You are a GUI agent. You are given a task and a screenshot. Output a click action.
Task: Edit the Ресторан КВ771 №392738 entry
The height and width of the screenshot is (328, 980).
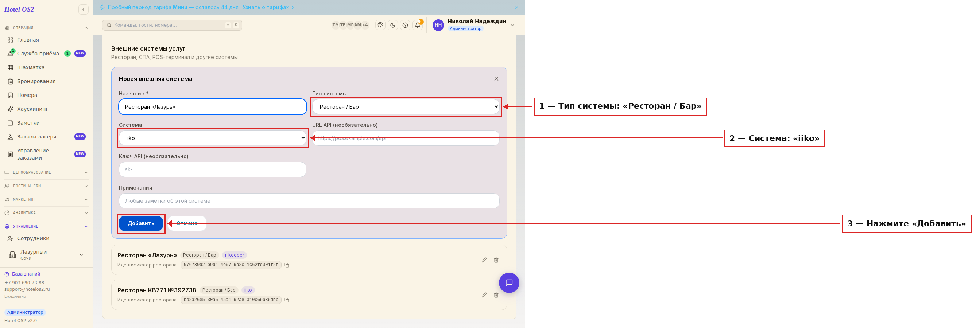coord(484,295)
